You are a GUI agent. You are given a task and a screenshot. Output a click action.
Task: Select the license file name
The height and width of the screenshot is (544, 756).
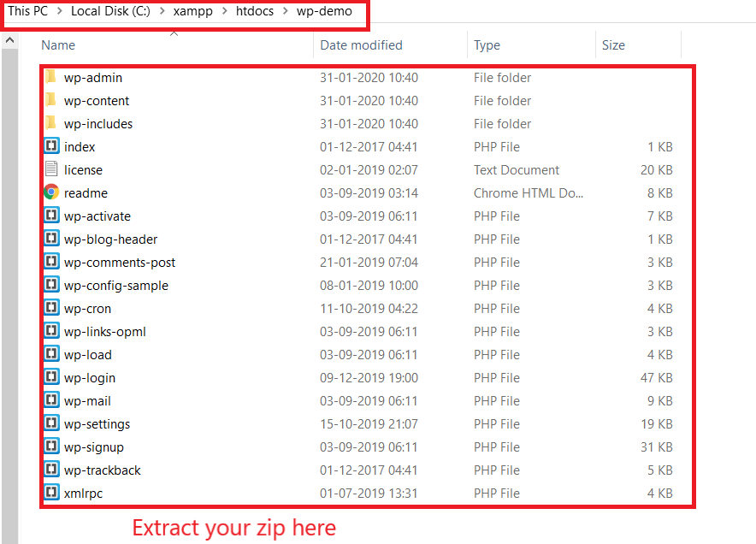click(x=83, y=169)
